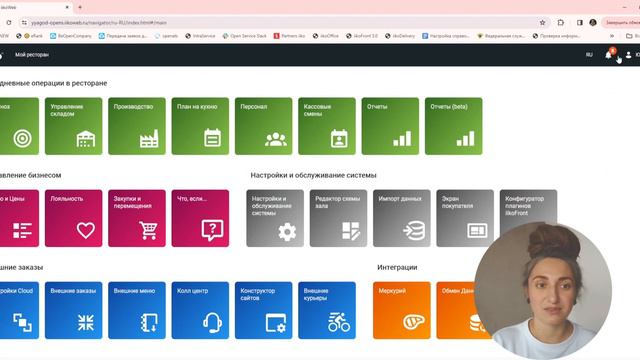Open the browser side panel

(580, 23)
